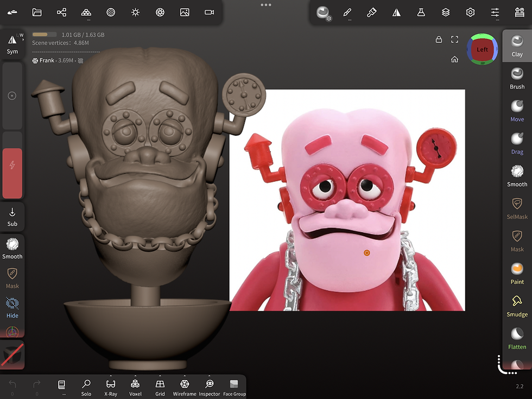
Task: Open the Layers stack menu
Action: pyautogui.click(x=446, y=13)
